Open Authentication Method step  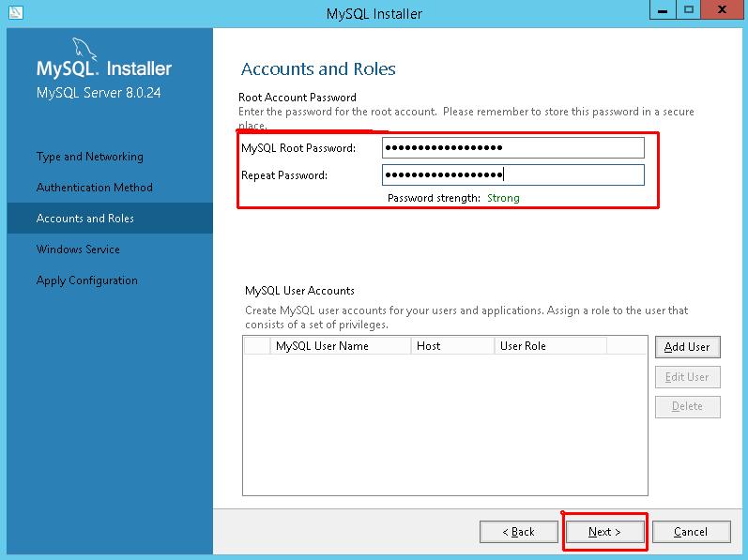click(95, 188)
